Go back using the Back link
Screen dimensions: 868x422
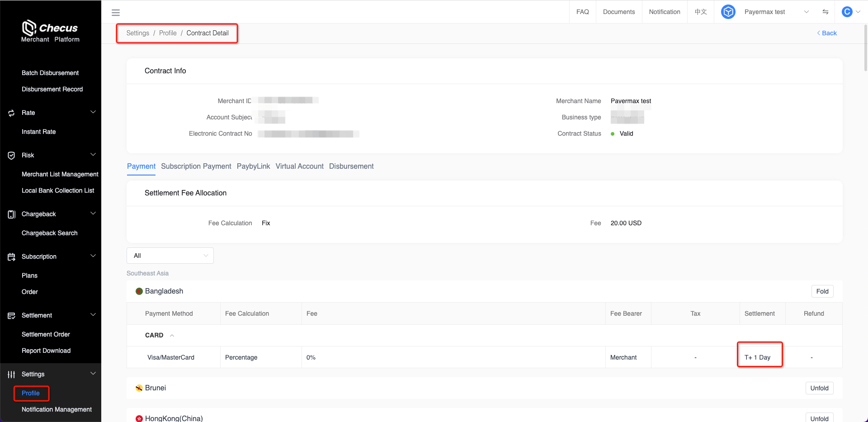(x=827, y=33)
